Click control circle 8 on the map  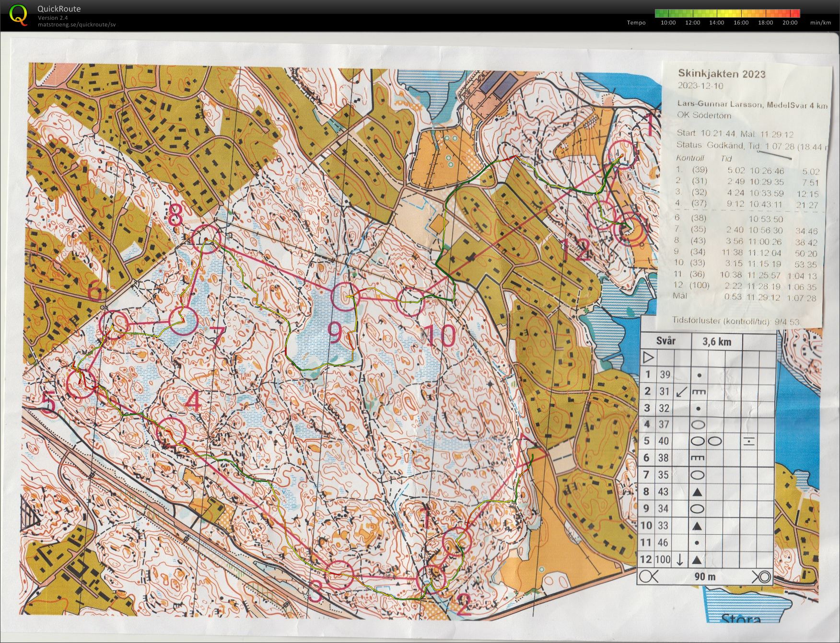coord(206,238)
